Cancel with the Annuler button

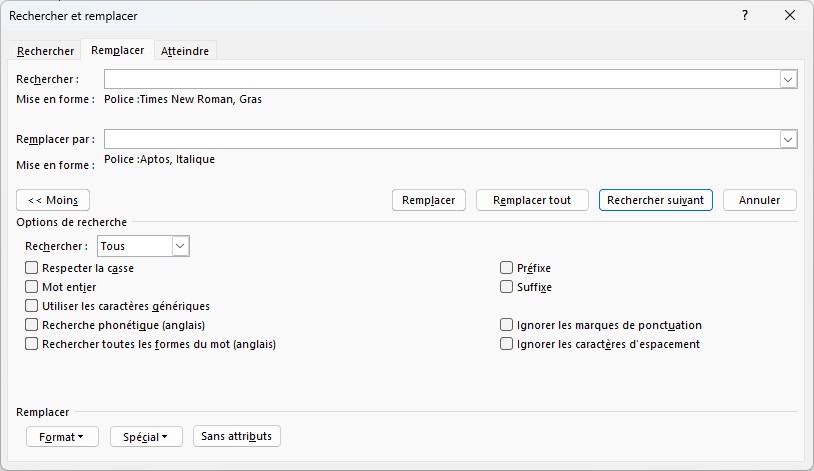click(x=759, y=200)
